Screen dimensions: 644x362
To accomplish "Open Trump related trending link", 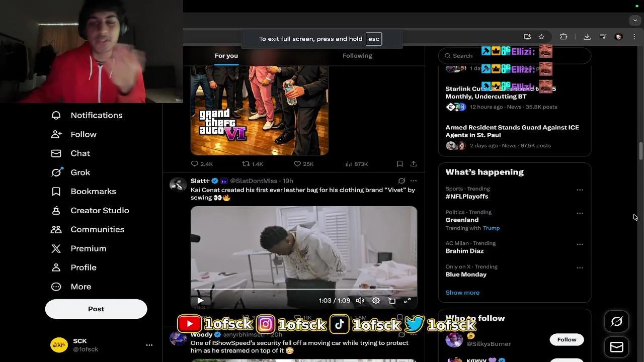I will (491, 228).
